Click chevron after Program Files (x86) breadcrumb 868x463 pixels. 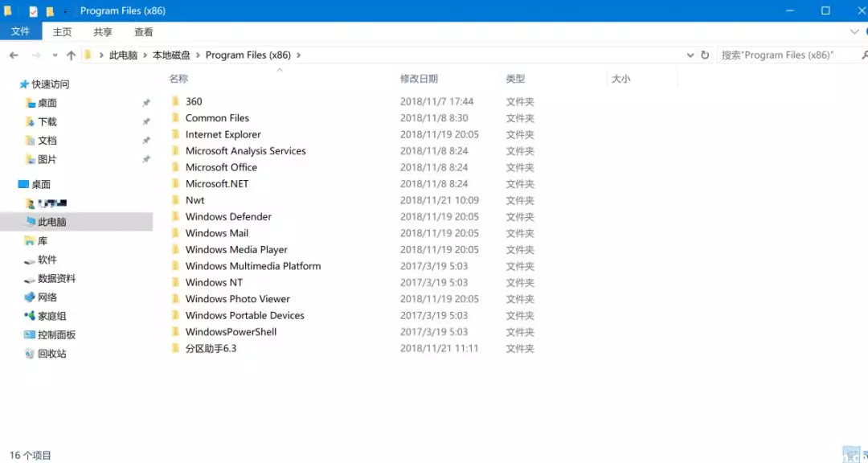pyautogui.click(x=299, y=55)
